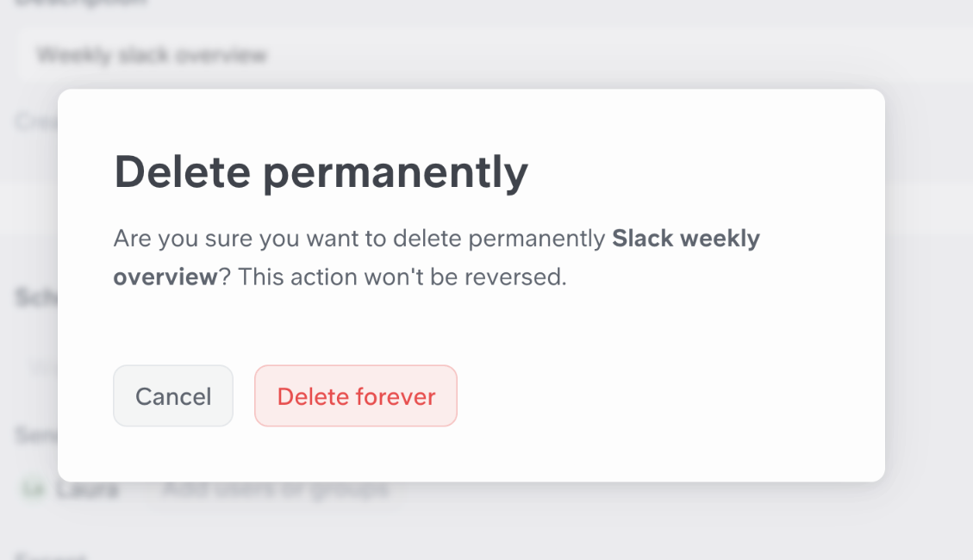This screenshot has height=560, width=973.
Task: Click the Cancel button
Action: coord(173,396)
